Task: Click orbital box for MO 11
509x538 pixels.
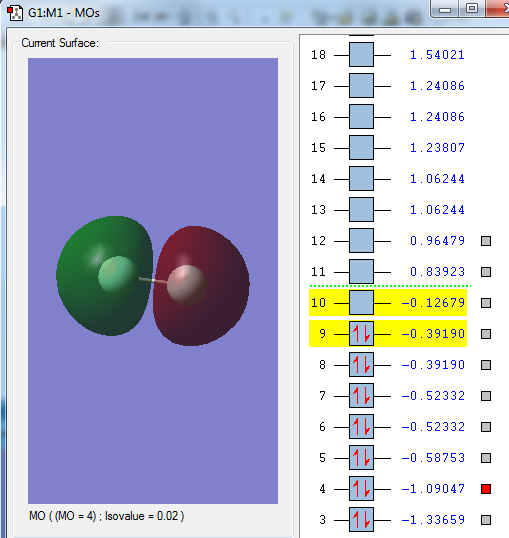Action: click(x=361, y=272)
